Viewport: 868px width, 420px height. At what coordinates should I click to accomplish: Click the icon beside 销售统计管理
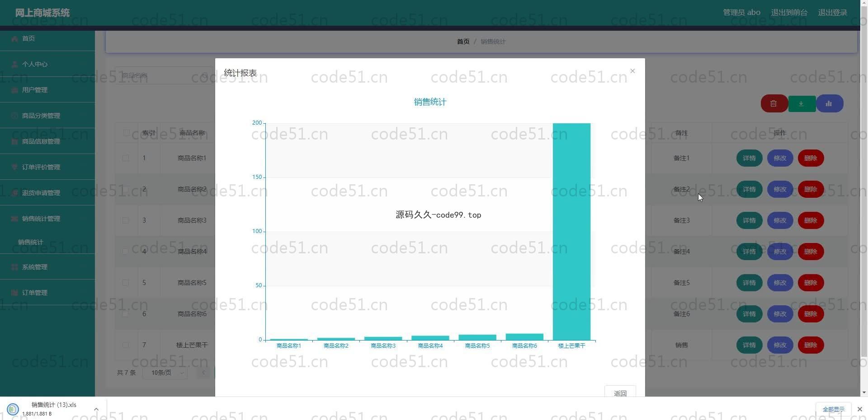[x=14, y=219]
